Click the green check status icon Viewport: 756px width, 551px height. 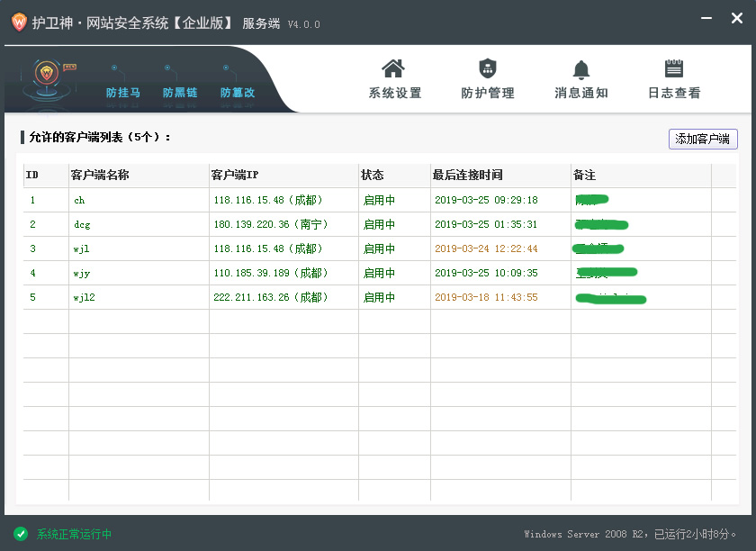[x=21, y=534]
